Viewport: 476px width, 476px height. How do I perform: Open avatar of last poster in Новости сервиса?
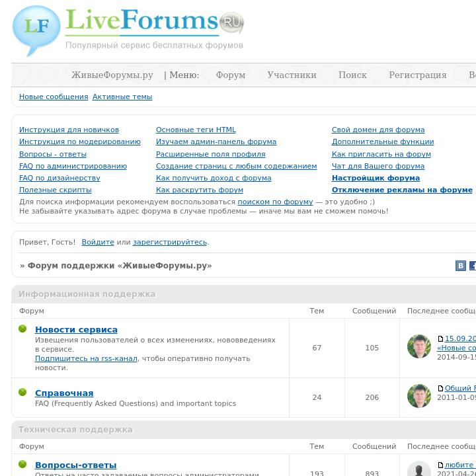pos(419,346)
